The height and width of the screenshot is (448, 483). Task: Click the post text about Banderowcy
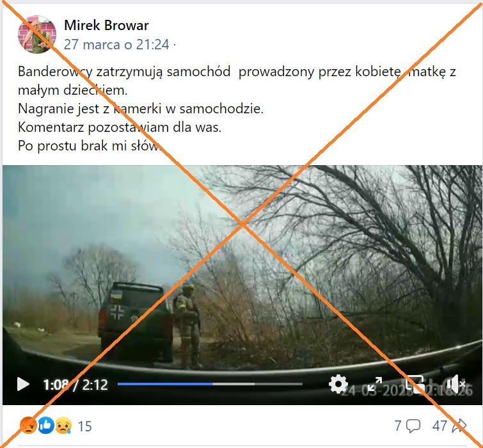tap(237, 108)
